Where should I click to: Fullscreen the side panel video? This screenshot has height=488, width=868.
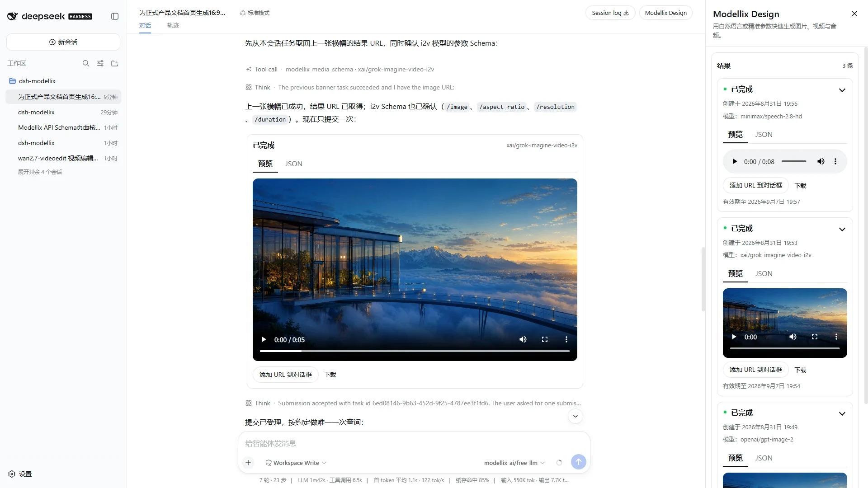[x=815, y=337]
